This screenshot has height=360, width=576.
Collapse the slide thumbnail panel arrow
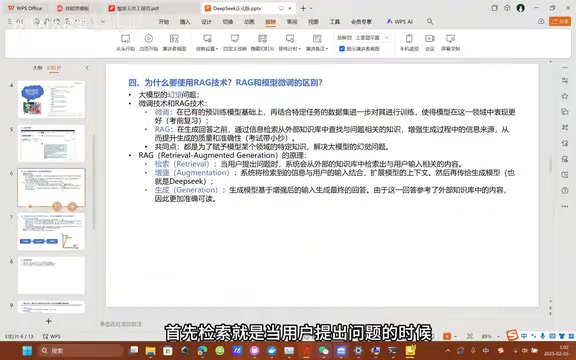[87, 68]
